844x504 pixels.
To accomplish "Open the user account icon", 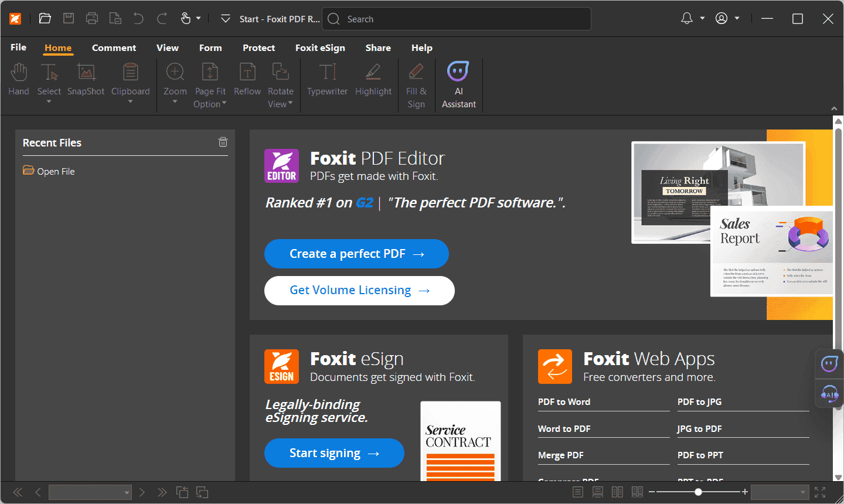I will point(722,19).
